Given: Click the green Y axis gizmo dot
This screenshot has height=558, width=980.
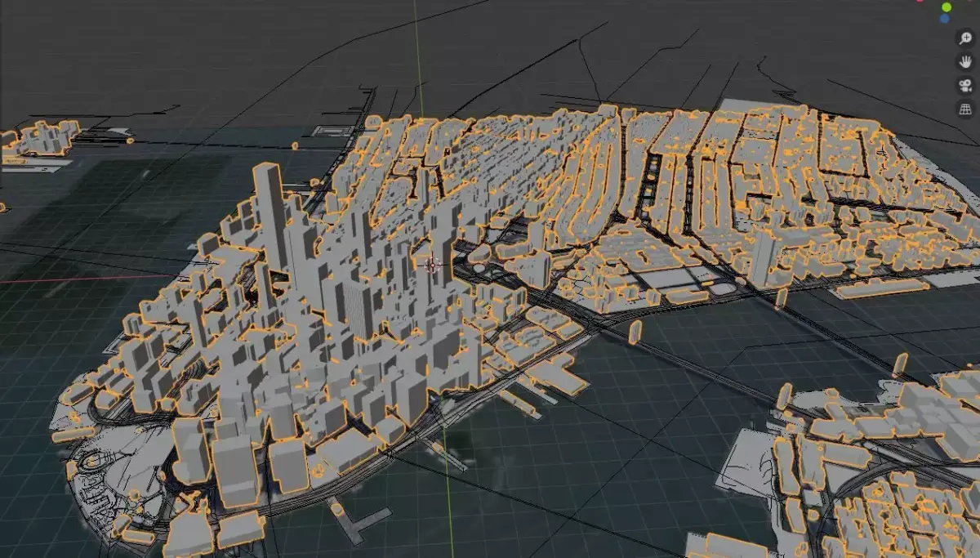Looking at the screenshot, I should [946, 7].
